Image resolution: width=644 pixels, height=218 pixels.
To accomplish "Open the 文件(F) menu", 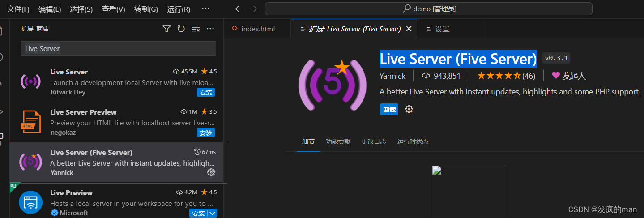I will [x=18, y=9].
